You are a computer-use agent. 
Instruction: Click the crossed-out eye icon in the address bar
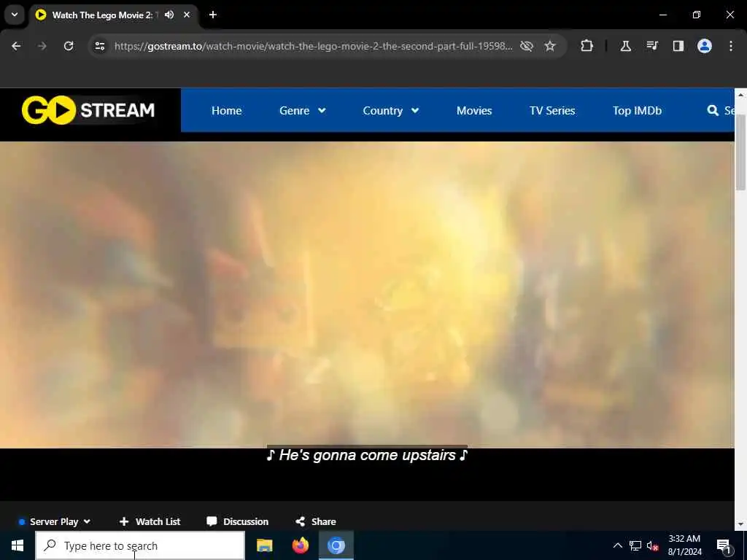tap(527, 46)
